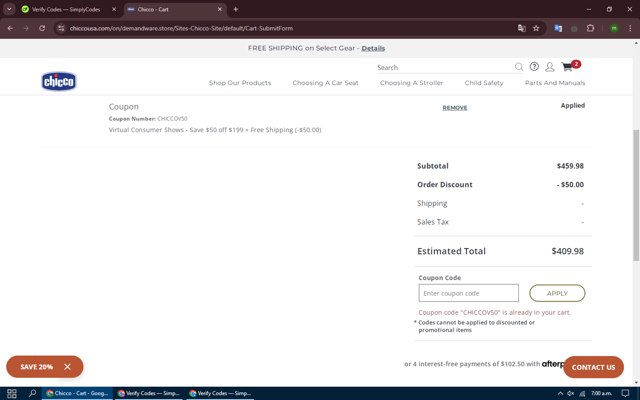Open the Chicco - Cart taskbar window
This screenshot has height=400, width=640.
pyautogui.click(x=78, y=393)
